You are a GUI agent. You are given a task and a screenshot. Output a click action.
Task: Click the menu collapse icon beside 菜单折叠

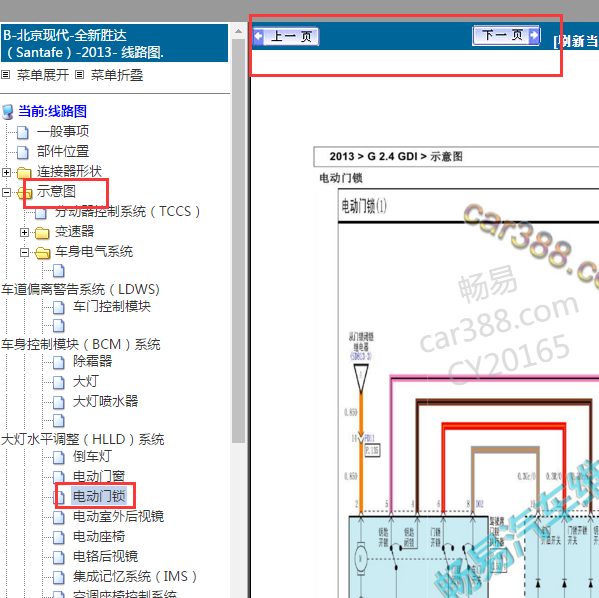tap(79, 75)
